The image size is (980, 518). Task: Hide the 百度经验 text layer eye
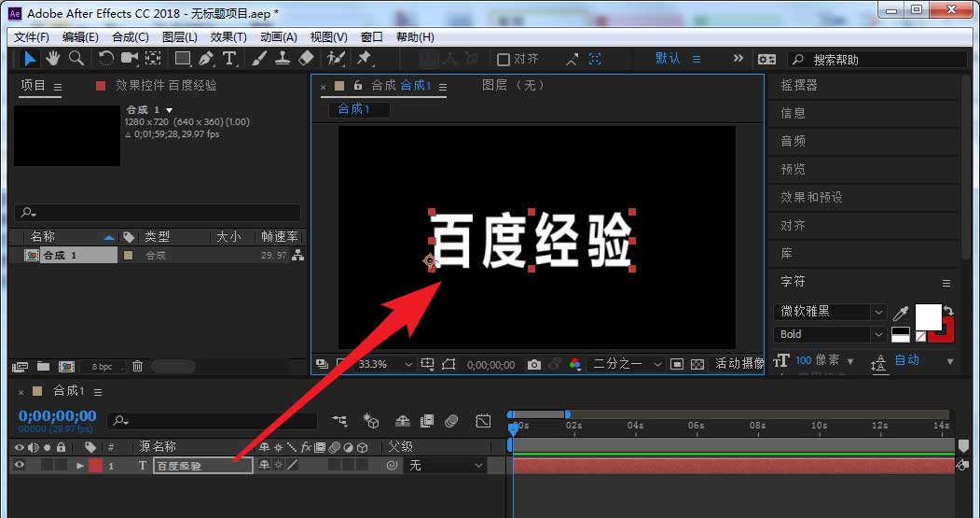[20, 465]
